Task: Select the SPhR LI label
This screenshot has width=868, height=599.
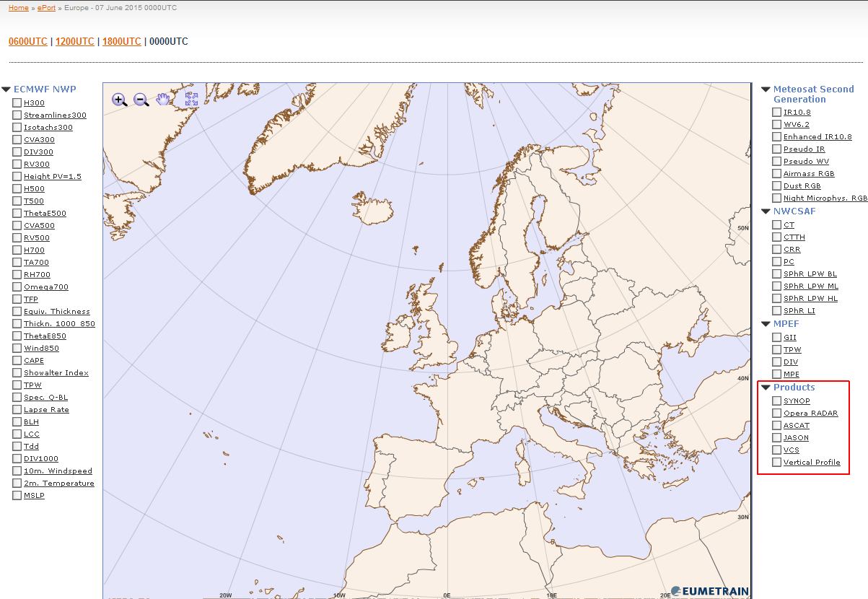Action: (799, 311)
